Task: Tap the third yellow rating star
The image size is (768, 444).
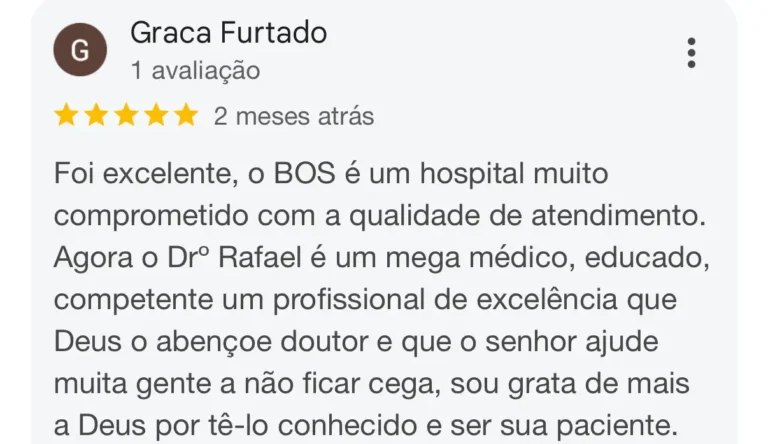Action: pyautogui.click(x=126, y=116)
